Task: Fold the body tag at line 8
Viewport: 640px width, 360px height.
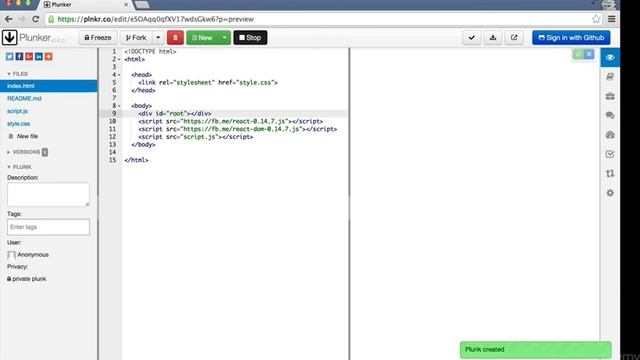Action: pyautogui.click(x=119, y=106)
